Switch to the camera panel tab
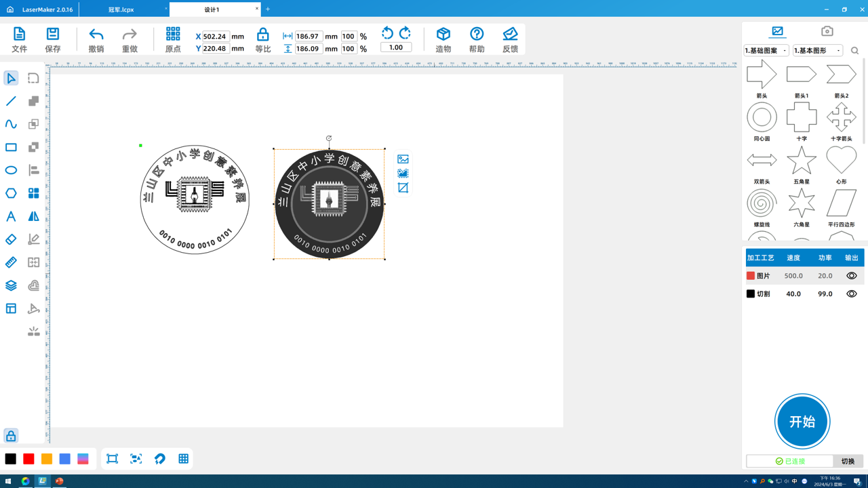The width and height of the screenshot is (868, 488). pyautogui.click(x=827, y=31)
